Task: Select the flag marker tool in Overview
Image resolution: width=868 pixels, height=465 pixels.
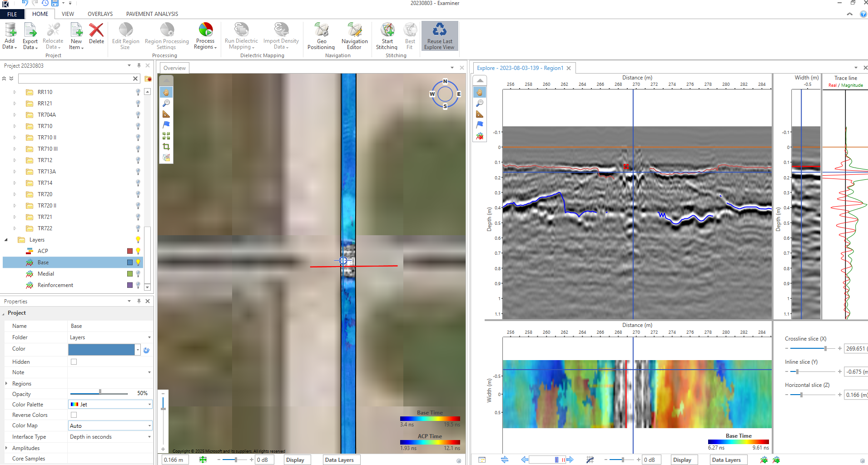Action: 166,125
